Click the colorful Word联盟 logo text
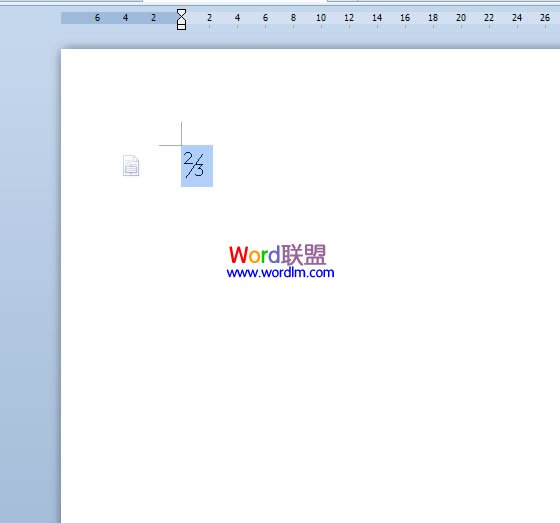560x523 pixels. [277, 255]
